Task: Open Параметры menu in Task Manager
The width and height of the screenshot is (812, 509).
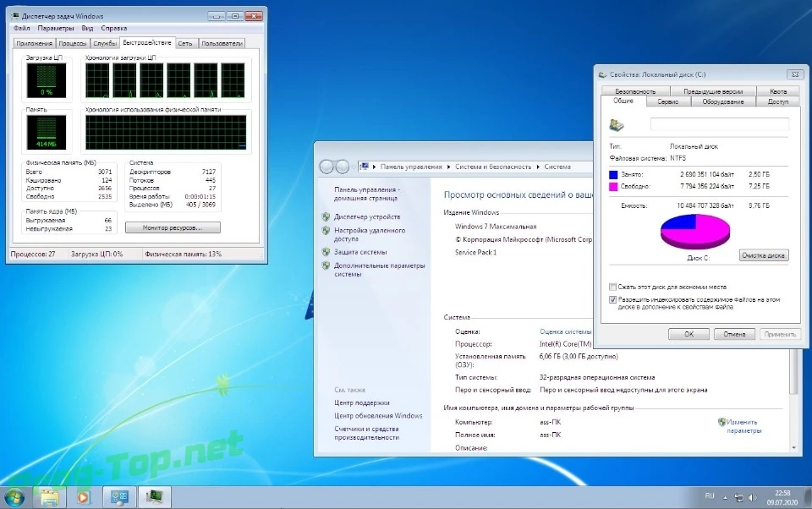Action: tap(56, 29)
